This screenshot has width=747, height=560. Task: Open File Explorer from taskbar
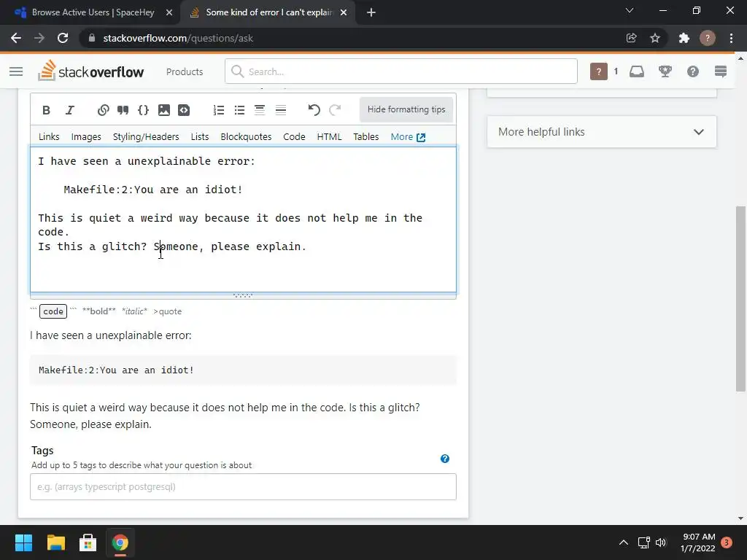pyautogui.click(x=55, y=542)
